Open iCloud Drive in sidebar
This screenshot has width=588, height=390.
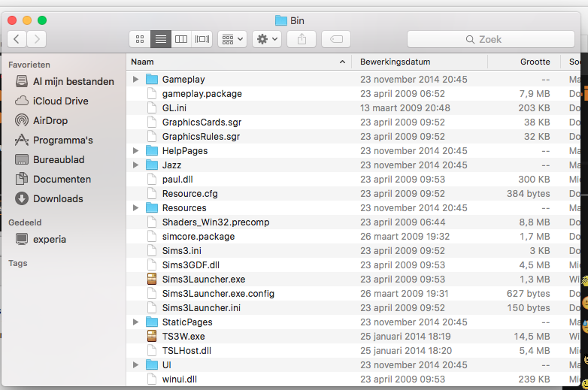pos(52,101)
